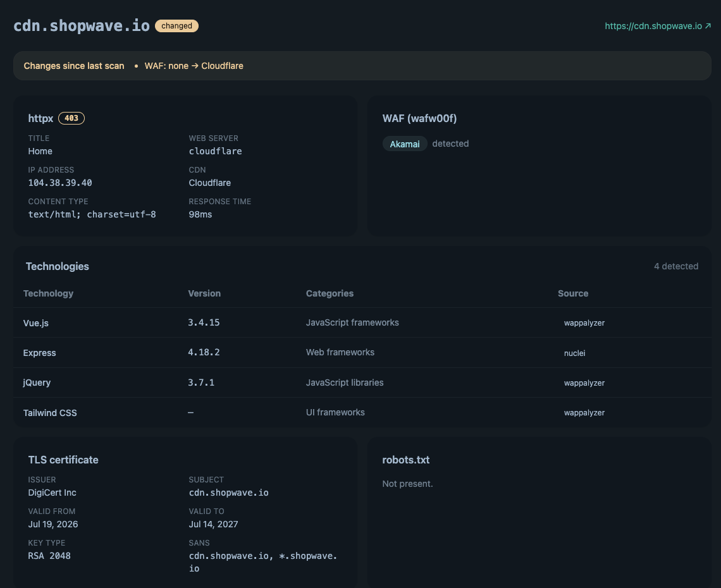Click valid-from date 'Jul 19, 2026'
This screenshot has width=721, height=588.
tap(53, 525)
